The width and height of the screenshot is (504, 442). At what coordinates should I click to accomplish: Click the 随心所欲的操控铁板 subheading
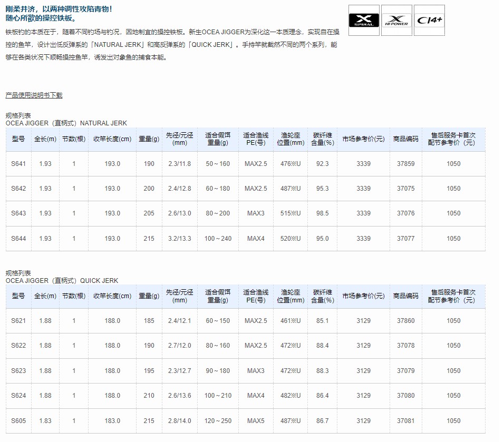(x=42, y=18)
